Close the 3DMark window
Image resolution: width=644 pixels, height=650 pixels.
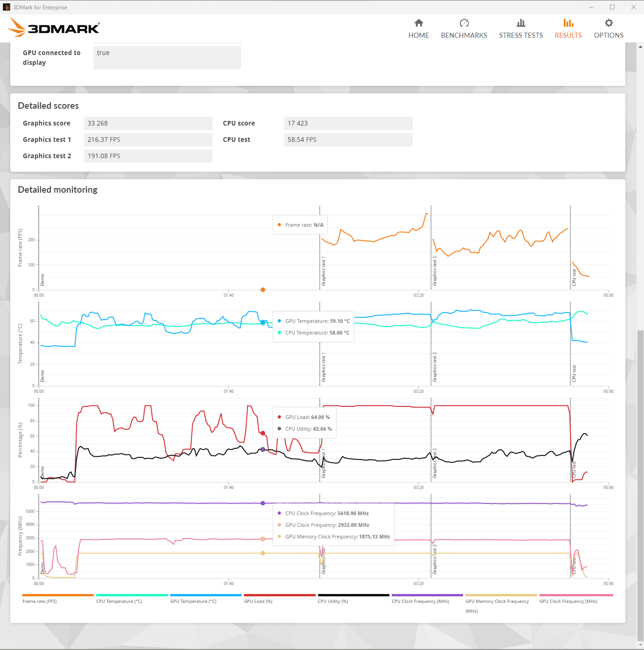pyautogui.click(x=633, y=7)
